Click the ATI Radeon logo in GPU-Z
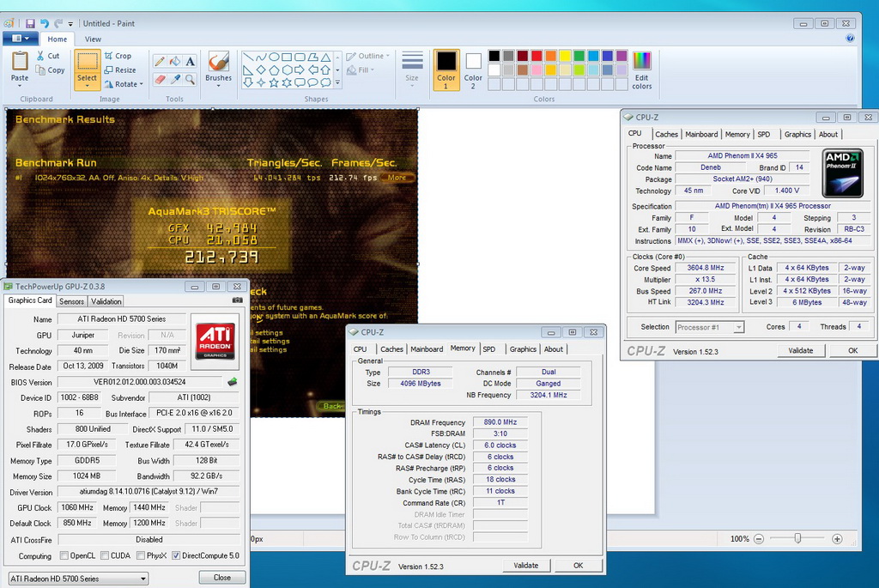879x588 pixels. point(215,342)
